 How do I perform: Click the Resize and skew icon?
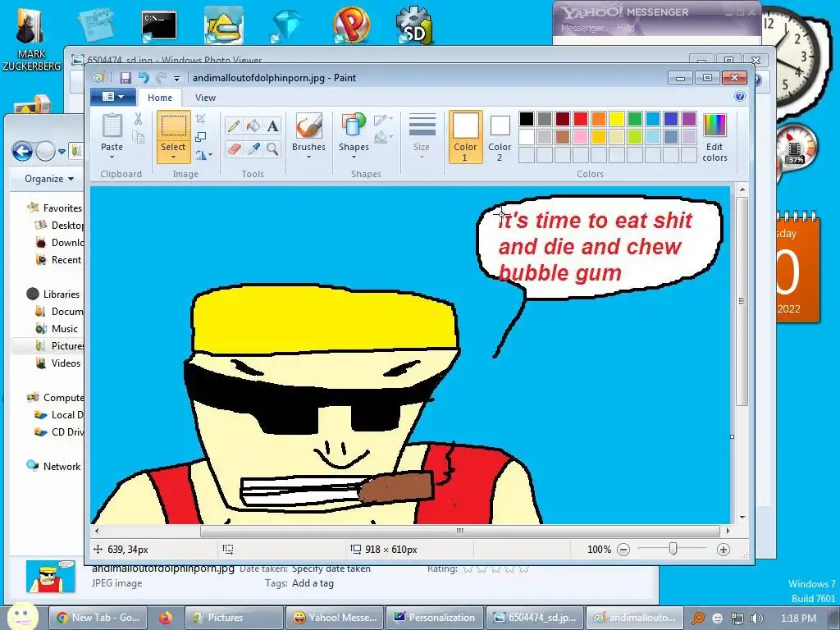coord(201,137)
